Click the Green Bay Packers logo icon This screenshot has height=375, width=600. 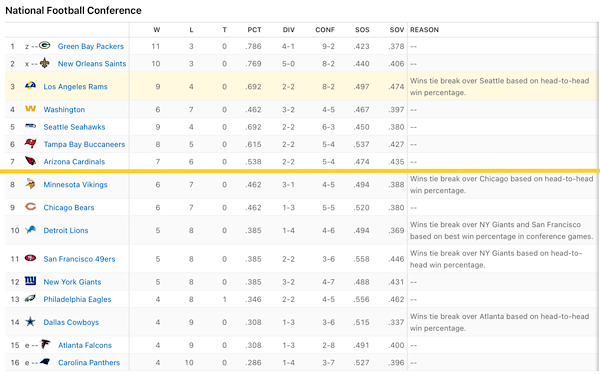tap(45, 46)
